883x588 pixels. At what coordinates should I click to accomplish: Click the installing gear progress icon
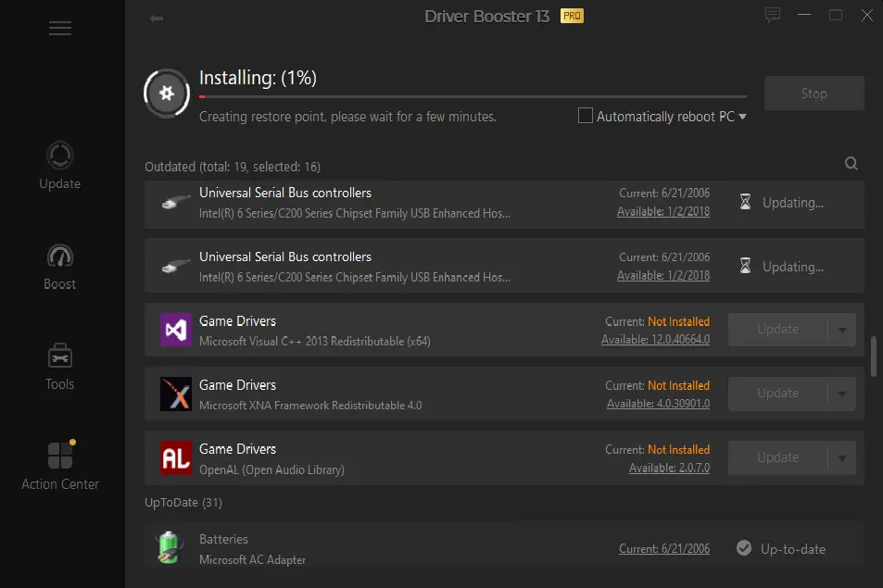pyautogui.click(x=167, y=94)
